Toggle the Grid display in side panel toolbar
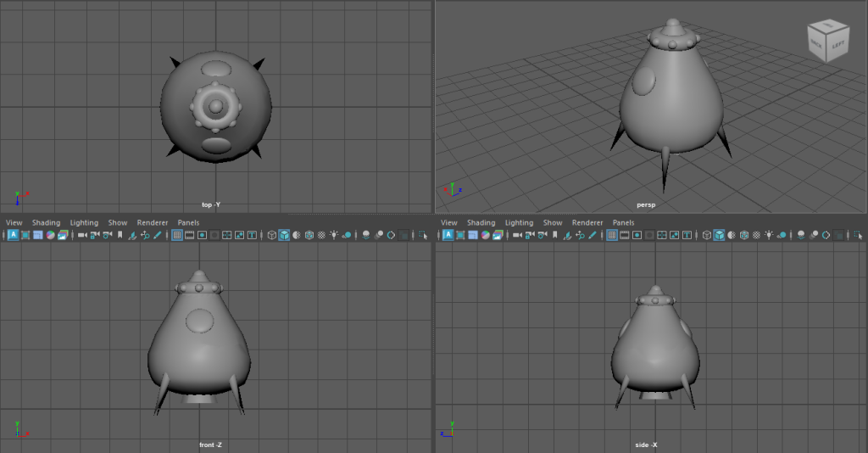868x453 pixels. pyautogui.click(x=612, y=235)
